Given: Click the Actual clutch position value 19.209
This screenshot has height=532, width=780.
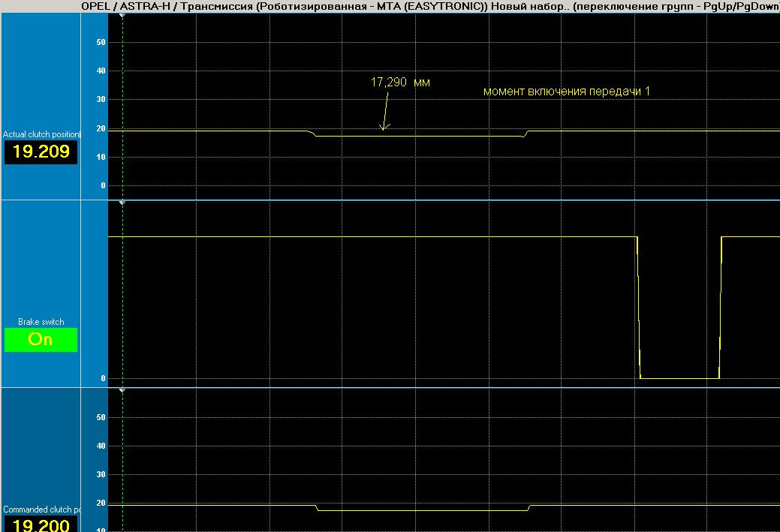Looking at the screenshot, I should (41, 152).
